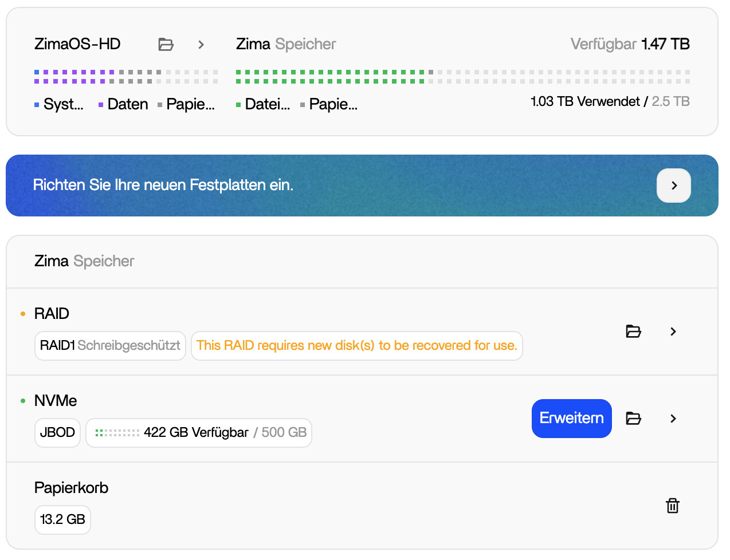The image size is (730, 560).
Task: Click the RAID recovery warning message
Action: (356, 345)
